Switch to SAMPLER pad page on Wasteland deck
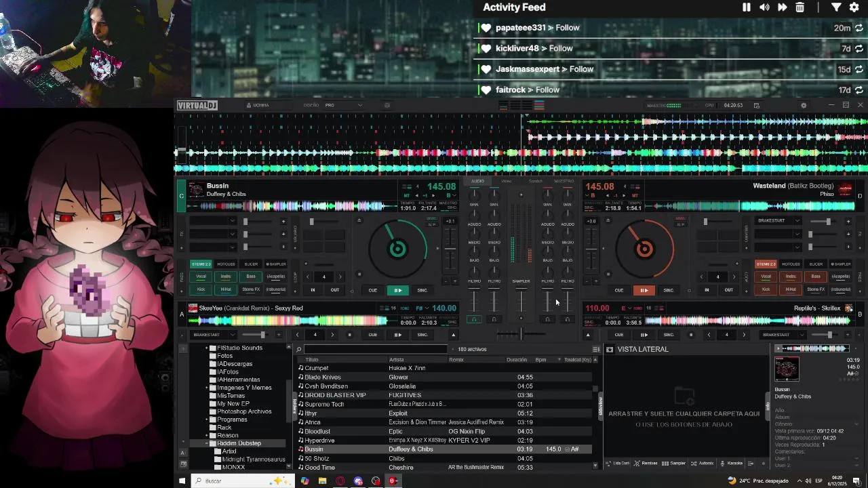 [841, 264]
